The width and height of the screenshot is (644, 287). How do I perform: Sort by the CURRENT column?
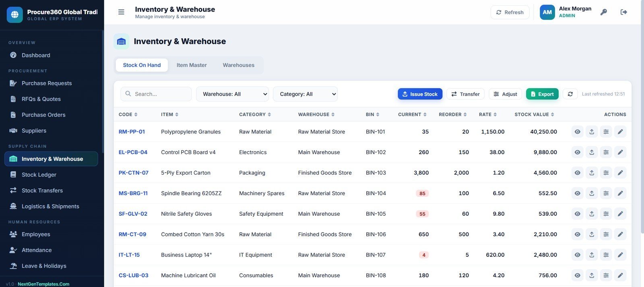(x=412, y=114)
